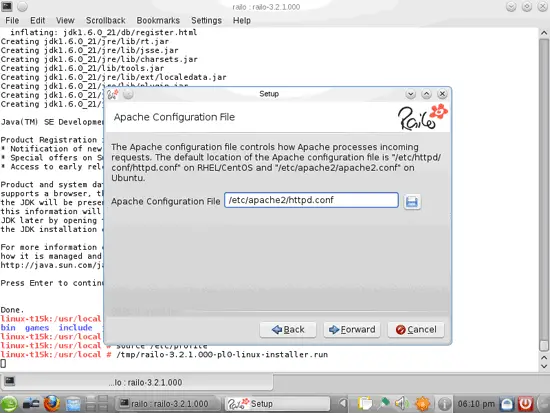Open the View menu in the terminal

pyautogui.click(x=65, y=21)
